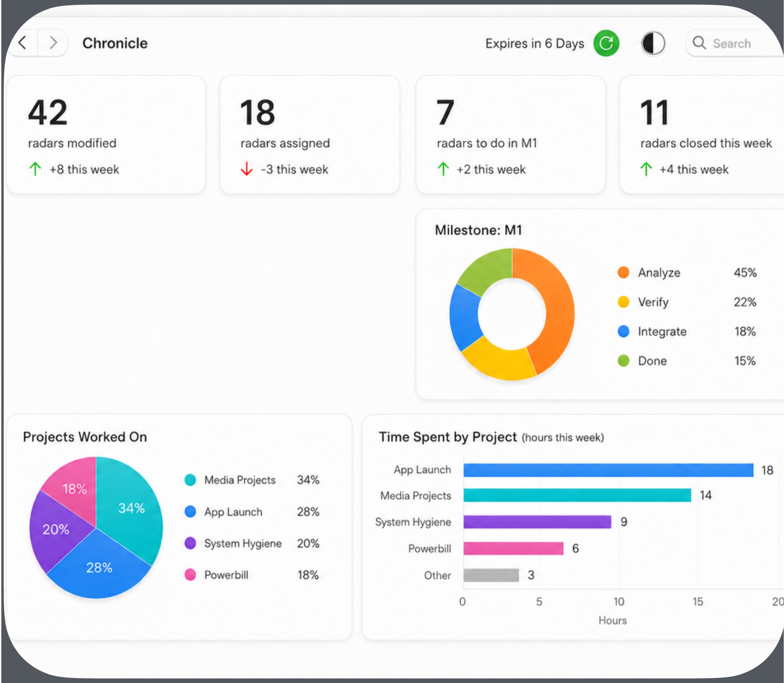This screenshot has height=683, width=784.
Task: Click the '+8 this week' text
Action: pos(84,169)
